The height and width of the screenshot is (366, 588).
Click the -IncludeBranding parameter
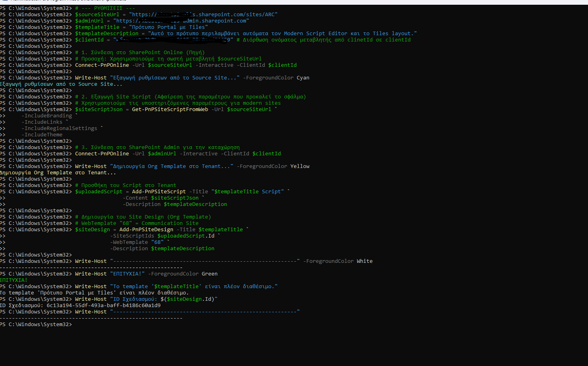(x=47, y=116)
